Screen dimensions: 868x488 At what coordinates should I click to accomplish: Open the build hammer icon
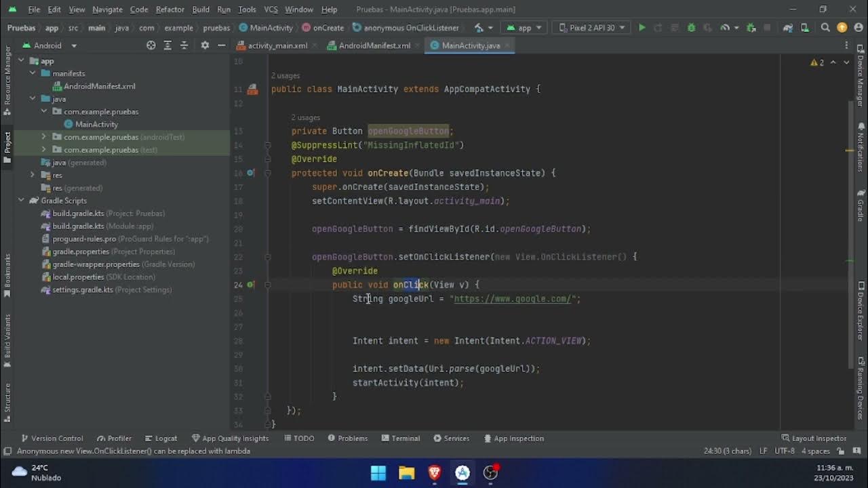point(479,28)
